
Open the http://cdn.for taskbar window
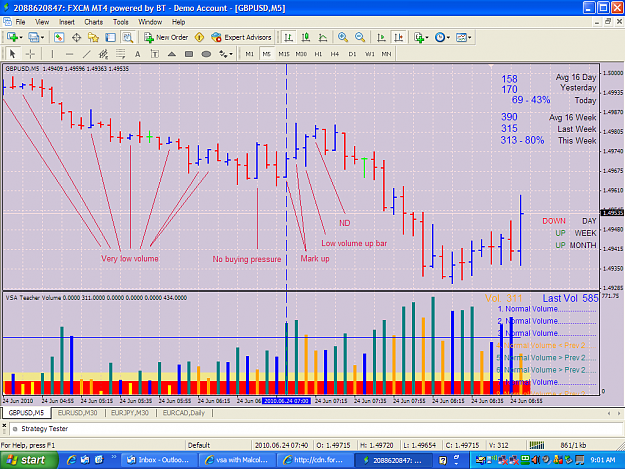[x=314, y=460]
